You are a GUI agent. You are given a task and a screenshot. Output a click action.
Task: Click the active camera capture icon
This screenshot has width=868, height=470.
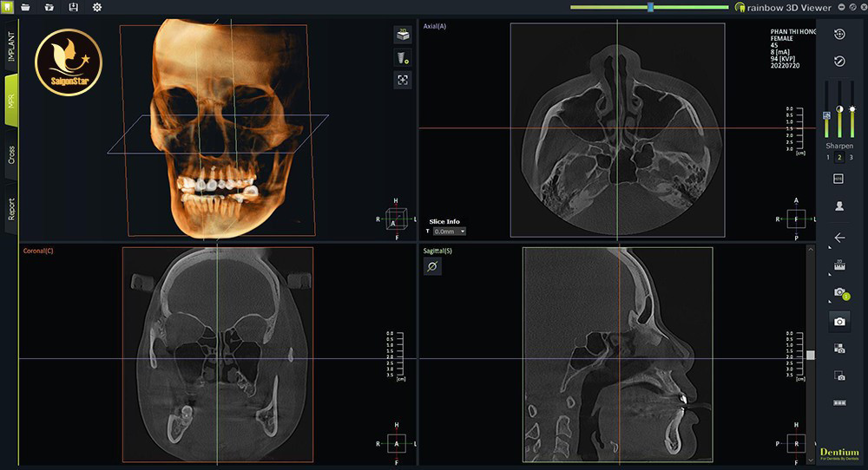point(839,322)
